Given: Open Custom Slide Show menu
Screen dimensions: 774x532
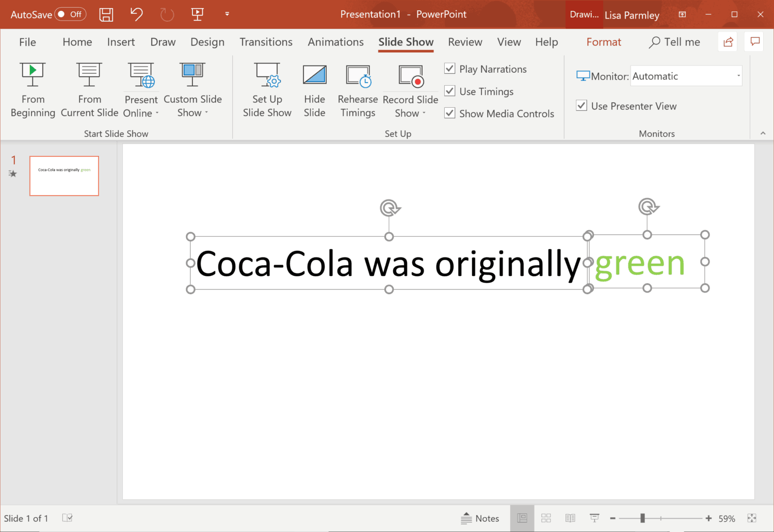Looking at the screenshot, I should point(192,90).
